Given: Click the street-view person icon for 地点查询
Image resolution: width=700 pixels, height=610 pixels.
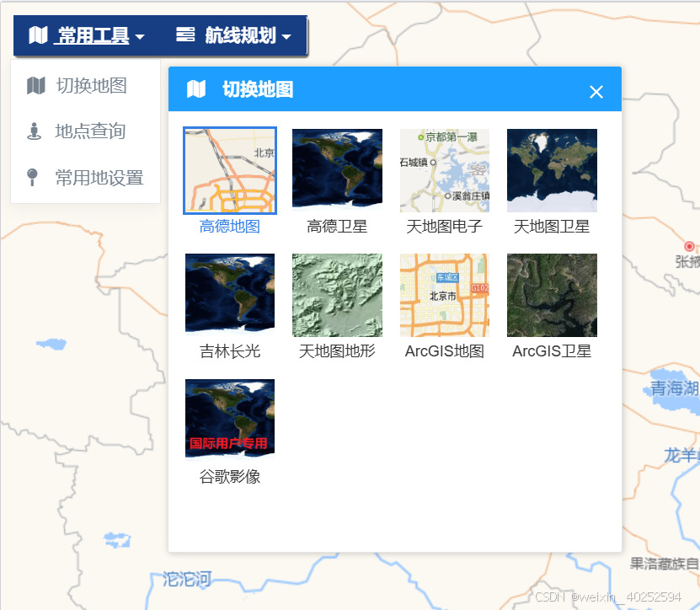Looking at the screenshot, I should 34,131.
